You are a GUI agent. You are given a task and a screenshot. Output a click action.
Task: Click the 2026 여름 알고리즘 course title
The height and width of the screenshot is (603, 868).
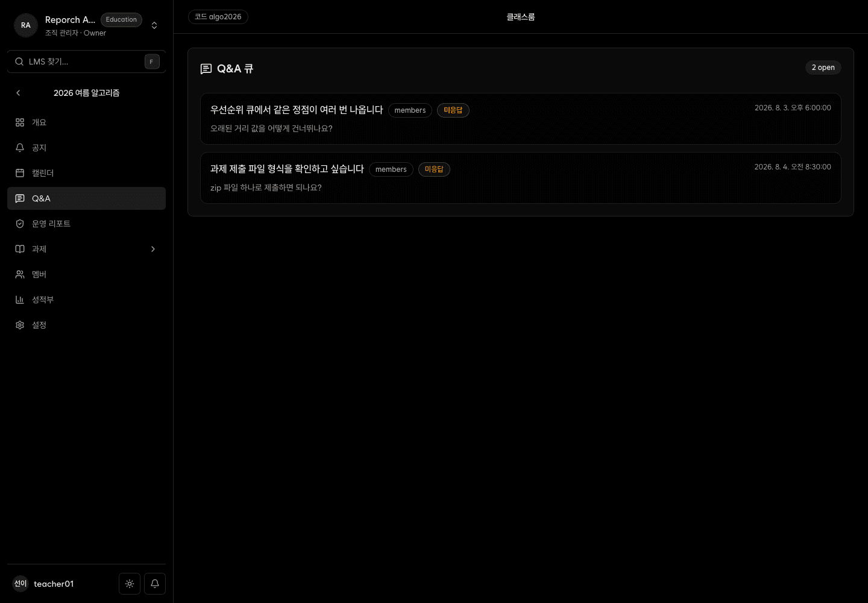pyautogui.click(x=86, y=93)
